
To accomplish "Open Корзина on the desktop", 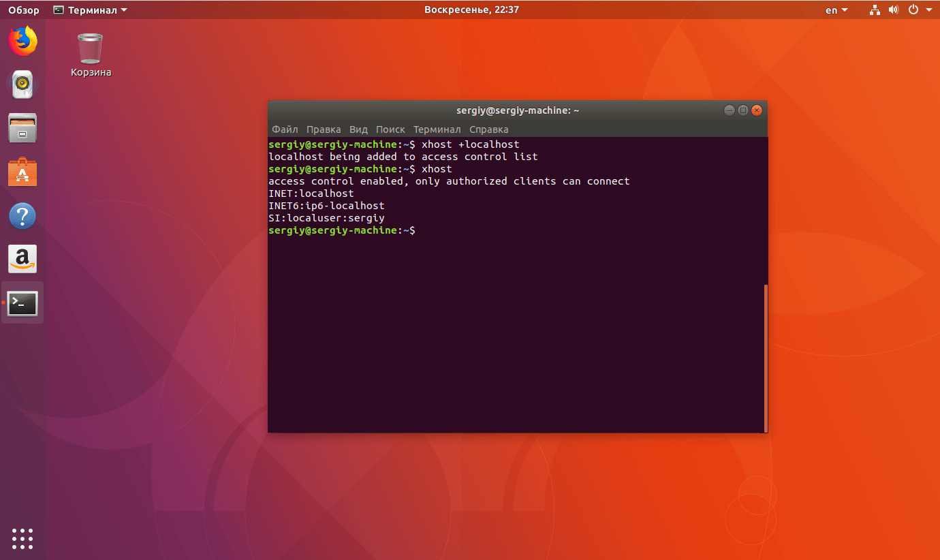I will tap(89, 46).
